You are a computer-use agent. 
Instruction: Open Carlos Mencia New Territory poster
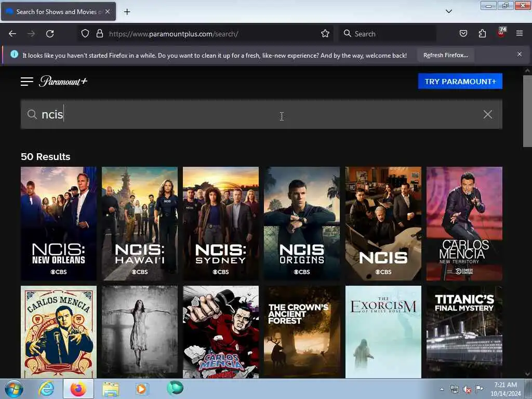click(x=464, y=223)
